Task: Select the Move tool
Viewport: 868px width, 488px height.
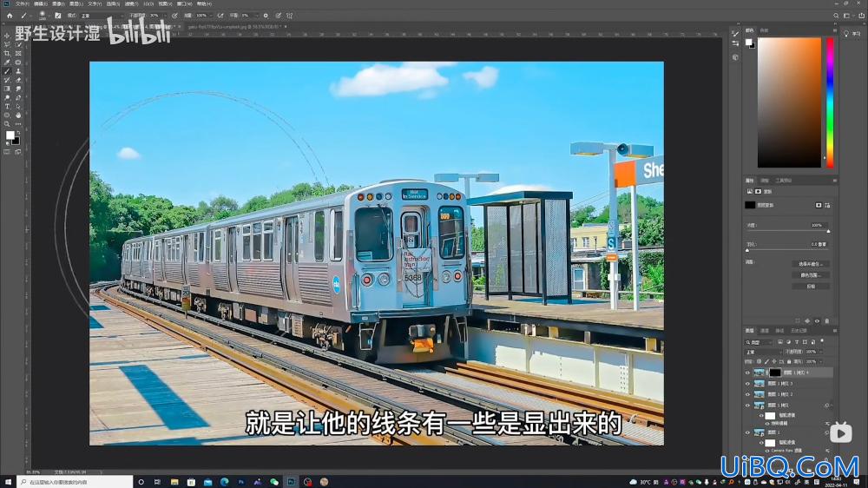Action: tap(7, 36)
